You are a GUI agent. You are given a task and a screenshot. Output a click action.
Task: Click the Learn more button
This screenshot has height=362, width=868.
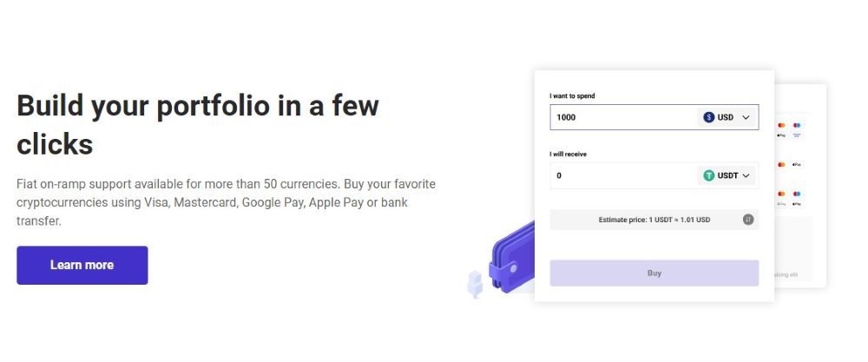pos(82,265)
